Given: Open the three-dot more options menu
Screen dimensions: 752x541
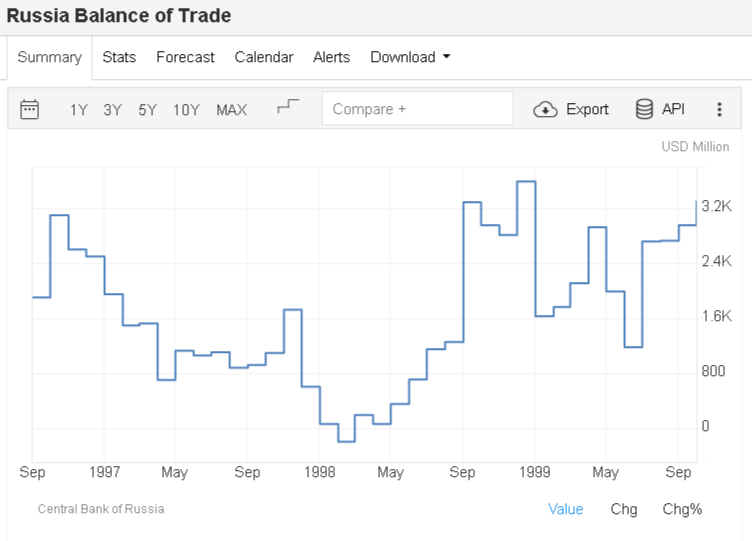Looking at the screenshot, I should [x=719, y=109].
